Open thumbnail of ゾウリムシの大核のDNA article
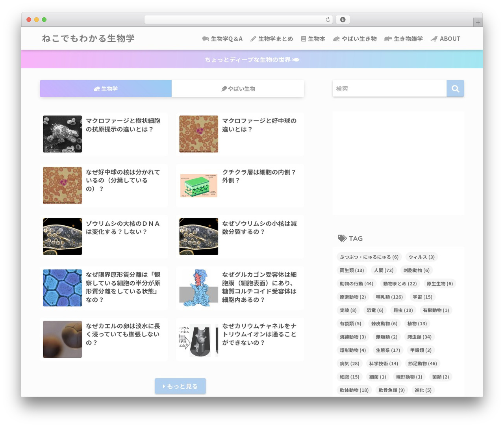Viewport: 504px width, 427px height. (x=62, y=236)
